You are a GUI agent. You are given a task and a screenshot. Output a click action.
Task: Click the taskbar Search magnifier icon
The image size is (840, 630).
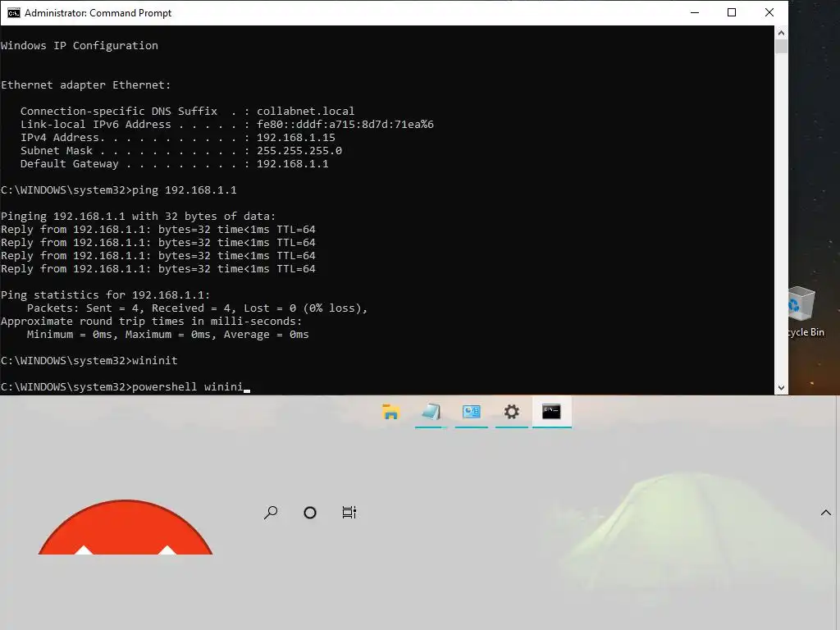tap(271, 513)
